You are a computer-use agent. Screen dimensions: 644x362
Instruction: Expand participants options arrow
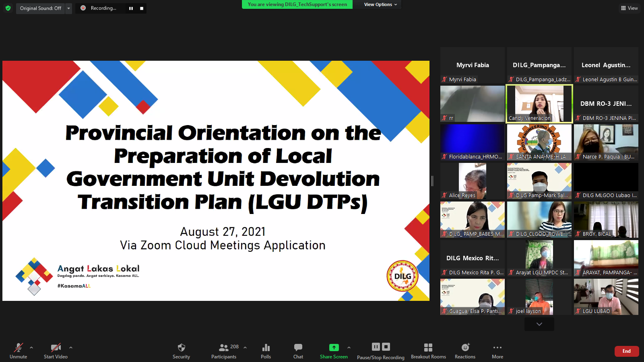[245, 348]
